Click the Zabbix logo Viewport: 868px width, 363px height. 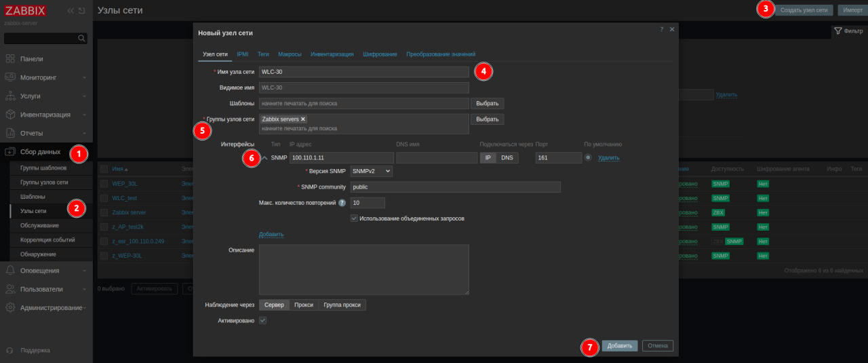click(x=25, y=10)
